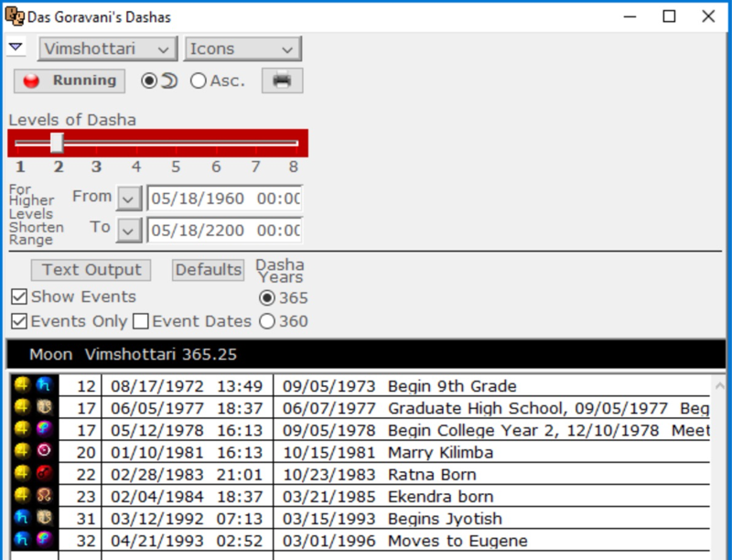Click the Text Output button
Image resolution: width=732 pixels, height=560 pixels.
(x=91, y=270)
